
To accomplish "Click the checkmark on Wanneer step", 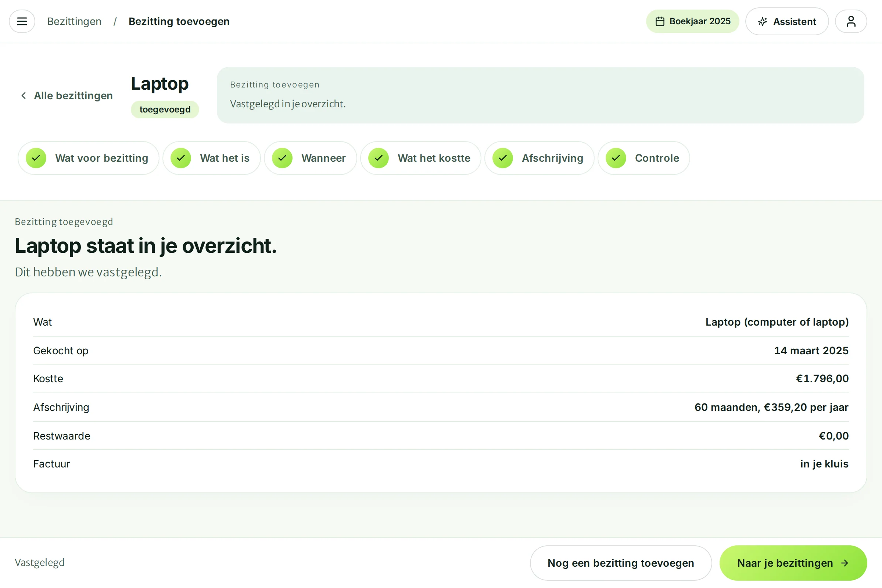I will pos(282,158).
